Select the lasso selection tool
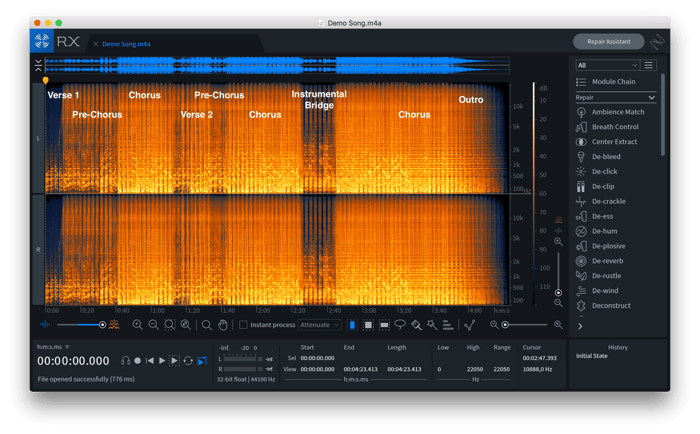 pyautogui.click(x=400, y=325)
